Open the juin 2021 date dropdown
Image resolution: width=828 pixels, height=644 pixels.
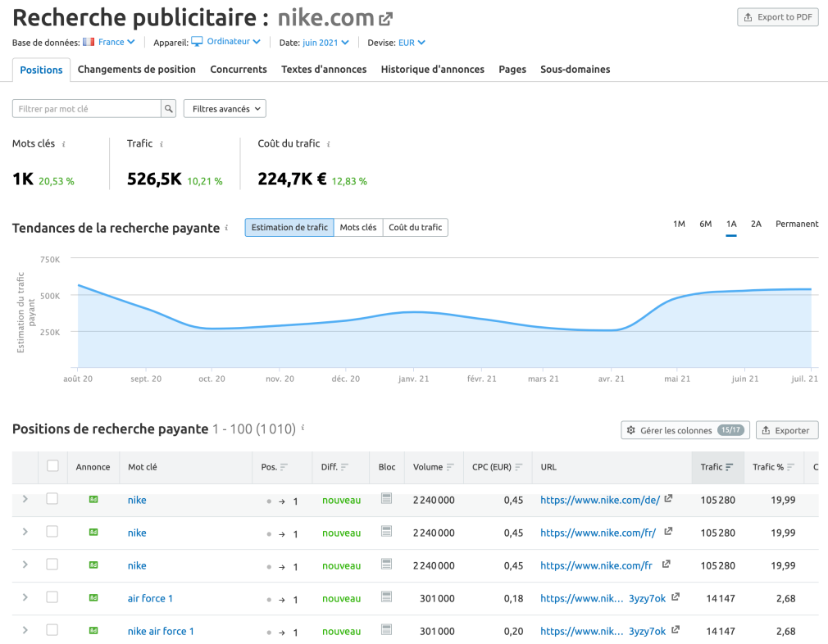325,43
